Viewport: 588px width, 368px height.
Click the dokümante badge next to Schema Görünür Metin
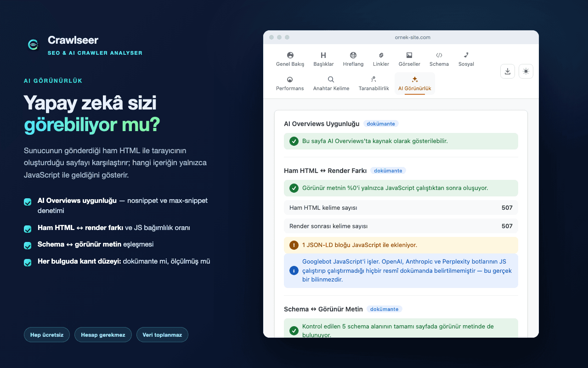click(x=384, y=309)
